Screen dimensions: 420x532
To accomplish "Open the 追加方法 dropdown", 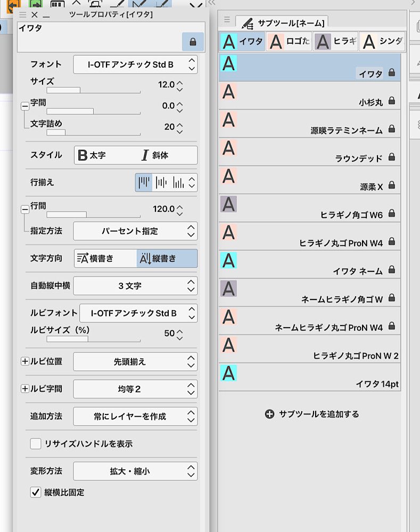I will 135,417.
